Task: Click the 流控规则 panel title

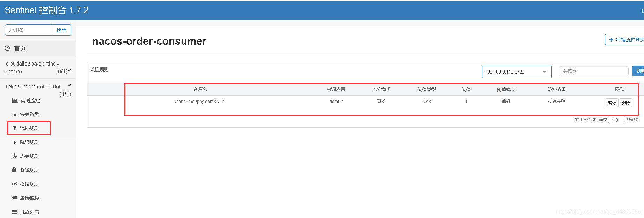Action: coord(100,69)
